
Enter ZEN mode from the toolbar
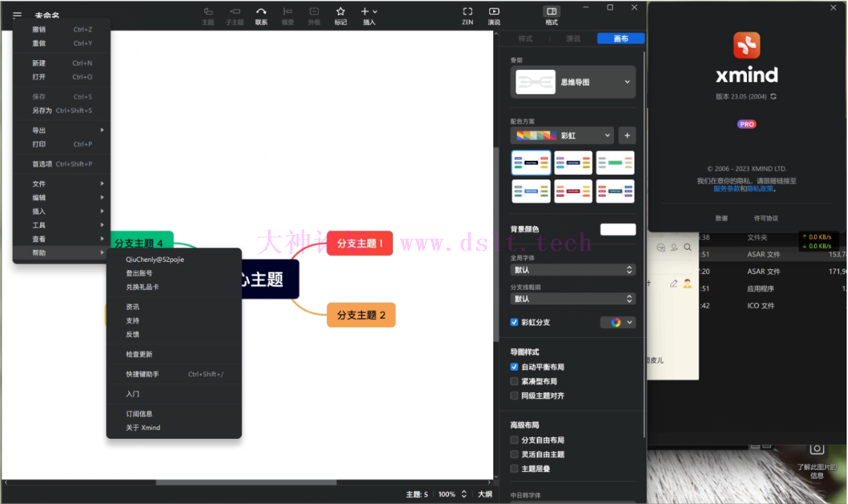(467, 12)
